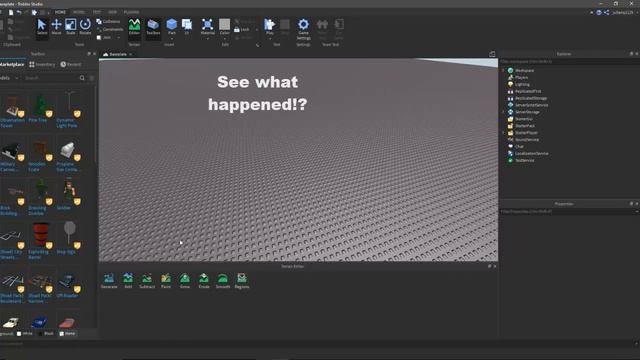The height and width of the screenshot is (360, 640).
Task: Toggle the Constraints option
Action: pos(110,29)
